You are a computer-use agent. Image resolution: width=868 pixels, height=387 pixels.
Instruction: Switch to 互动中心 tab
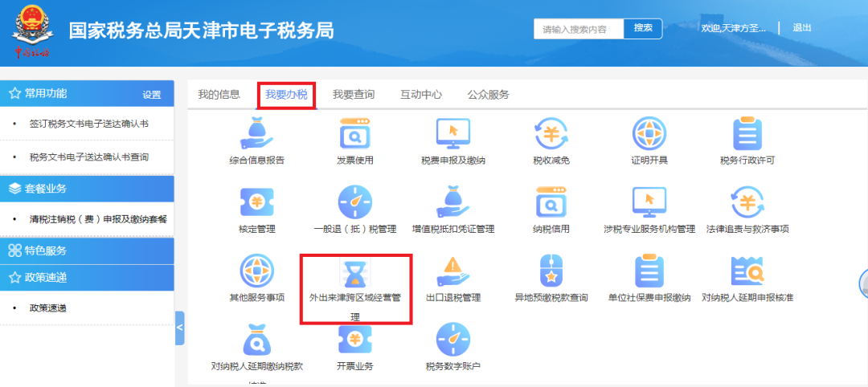[421, 95]
